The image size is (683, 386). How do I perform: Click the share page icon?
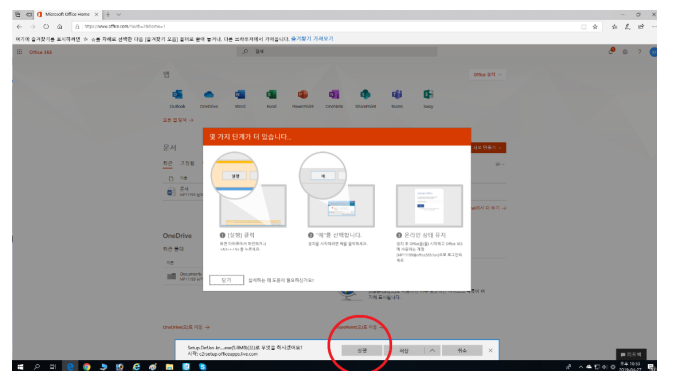(641, 27)
